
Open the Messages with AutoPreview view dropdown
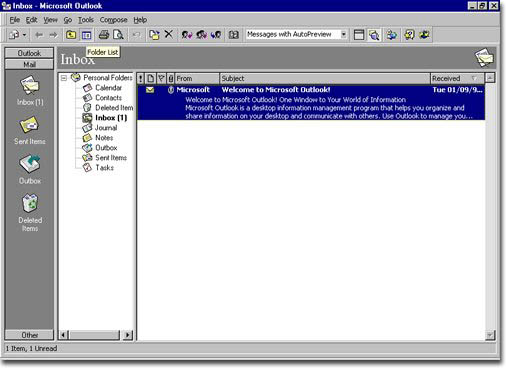pyautogui.click(x=343, y=34)
